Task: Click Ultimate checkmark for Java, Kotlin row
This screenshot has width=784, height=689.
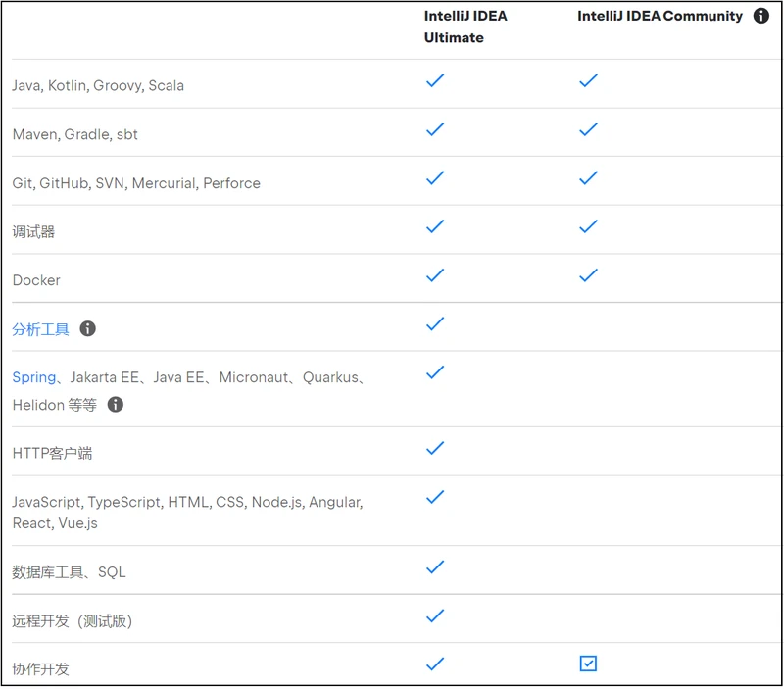Action: pyautogui.click(x=435, y=80)
